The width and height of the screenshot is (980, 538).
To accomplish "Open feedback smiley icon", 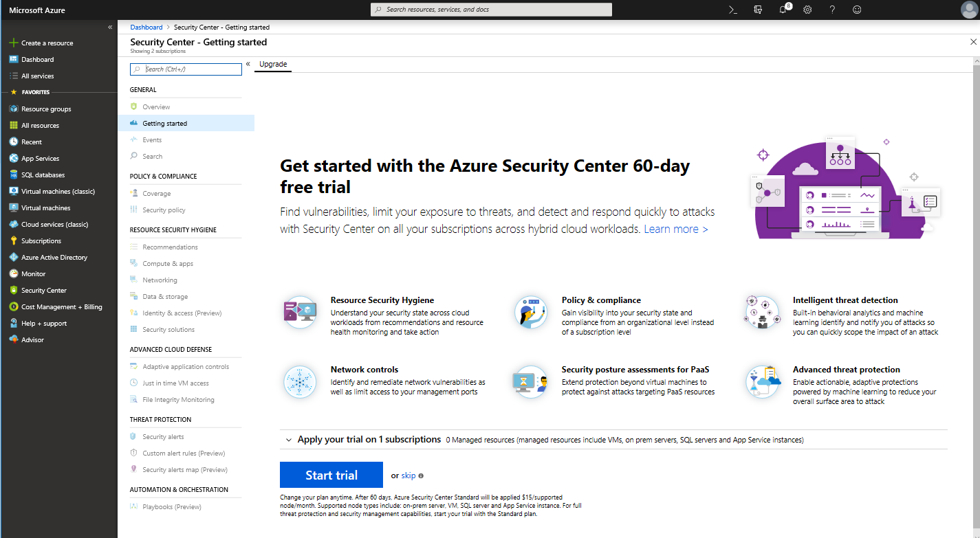I will pyautogui.click(x=857, y=10).
